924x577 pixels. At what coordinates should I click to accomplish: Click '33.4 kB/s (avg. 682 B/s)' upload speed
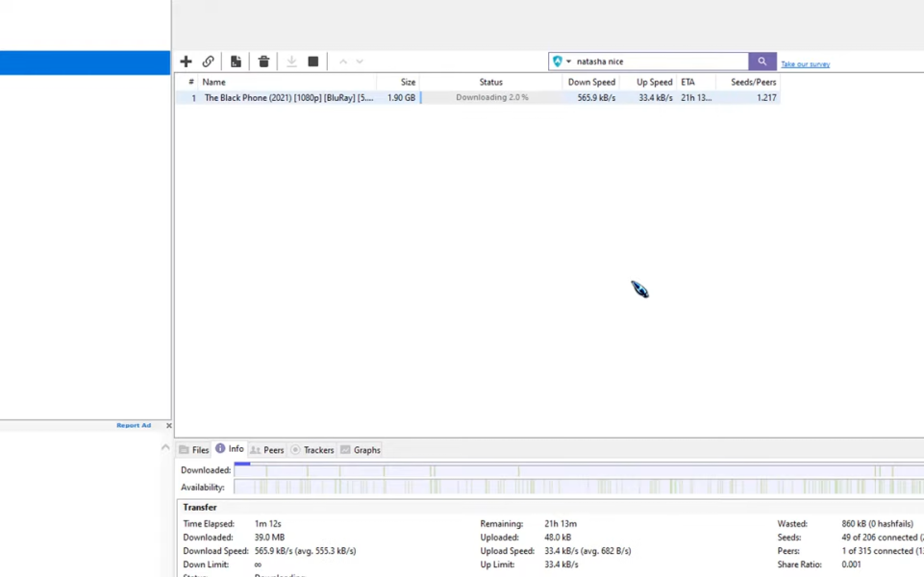[x=587, y=550]
